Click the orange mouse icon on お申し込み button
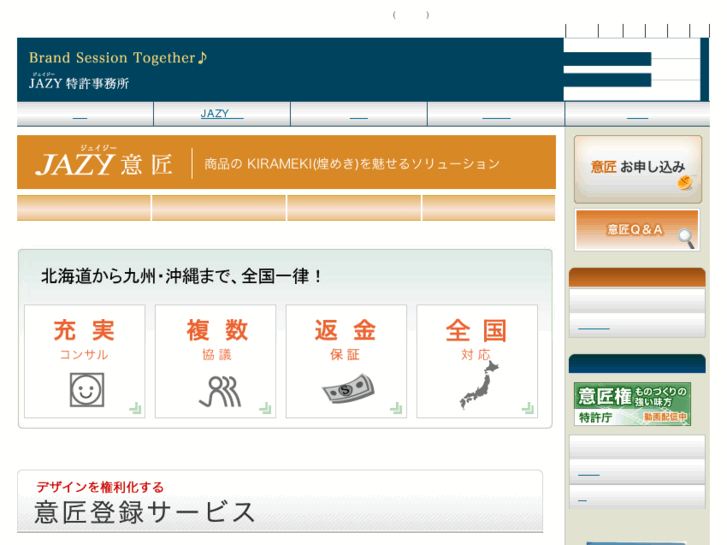The width and height of the screenshot is (727, 545). [685, 183]
